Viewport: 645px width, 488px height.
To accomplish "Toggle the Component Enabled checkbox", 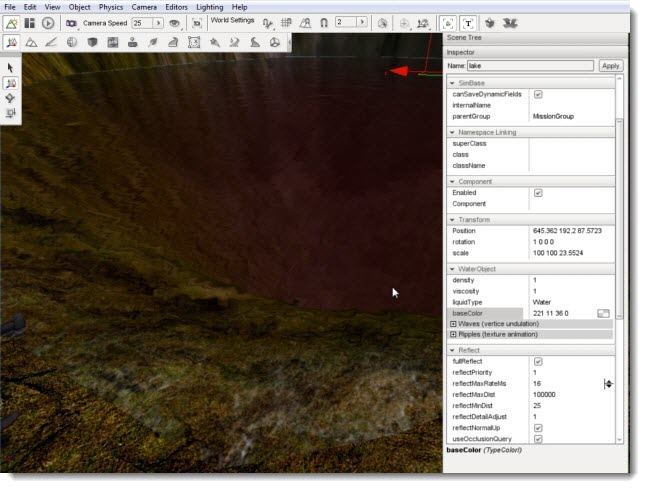I will [x=538, y=193].
